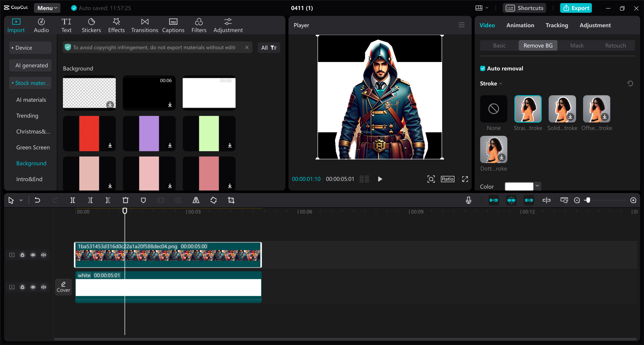Collapse the Stroke section
Image resolution: width=644 pixels, height=345 pixels.
pos(500,83)
